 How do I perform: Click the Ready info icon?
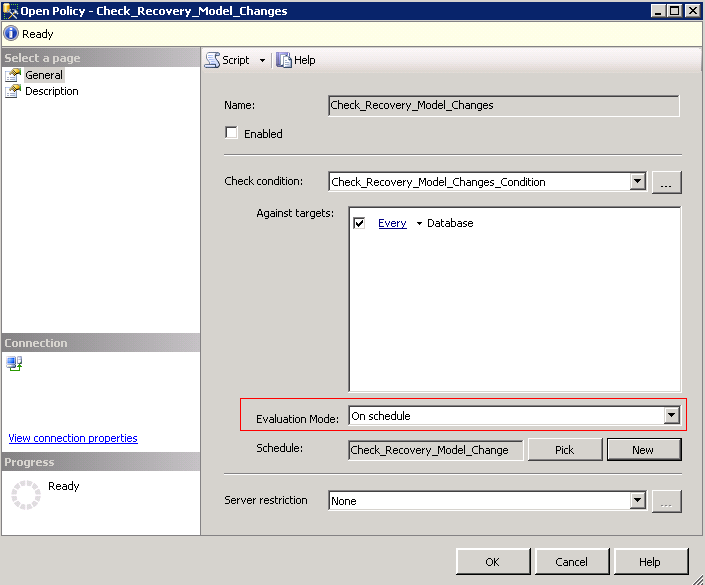tap(11, 33)
